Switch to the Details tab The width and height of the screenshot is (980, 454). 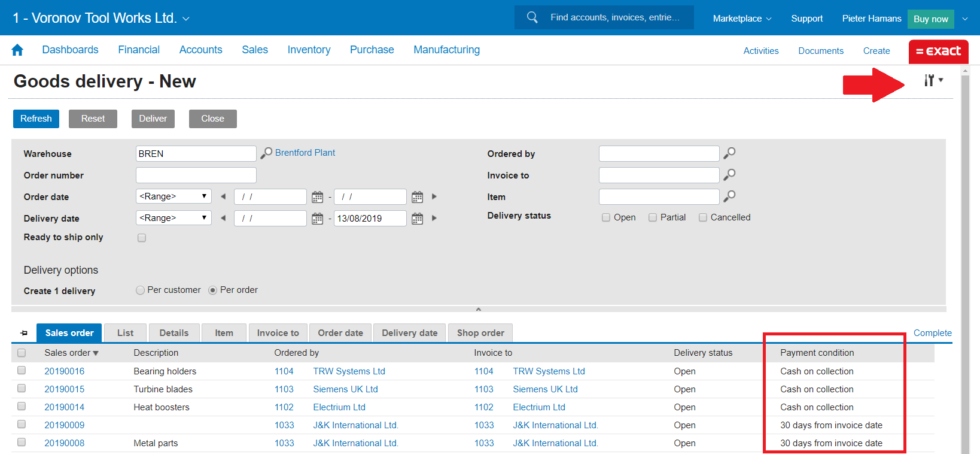coord(174,333)
